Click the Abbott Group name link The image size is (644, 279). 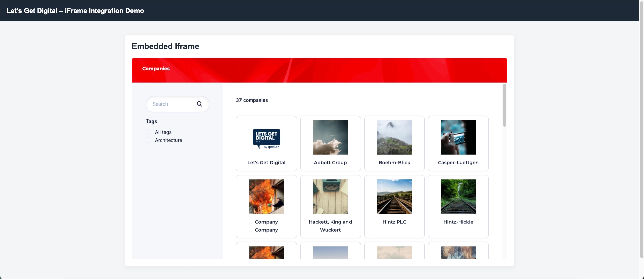point(330,163)
